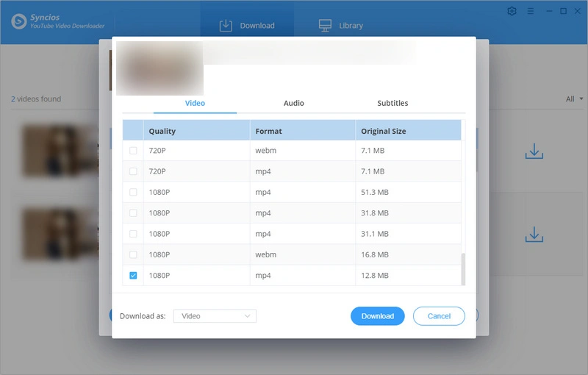Click the Syncios logo icon
588x375 pixels.
coord(19,21)
